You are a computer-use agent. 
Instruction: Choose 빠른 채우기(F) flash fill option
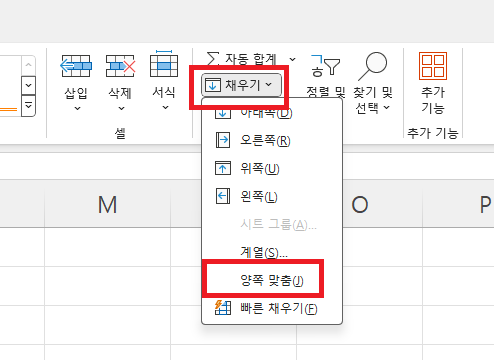coord(272,308)
